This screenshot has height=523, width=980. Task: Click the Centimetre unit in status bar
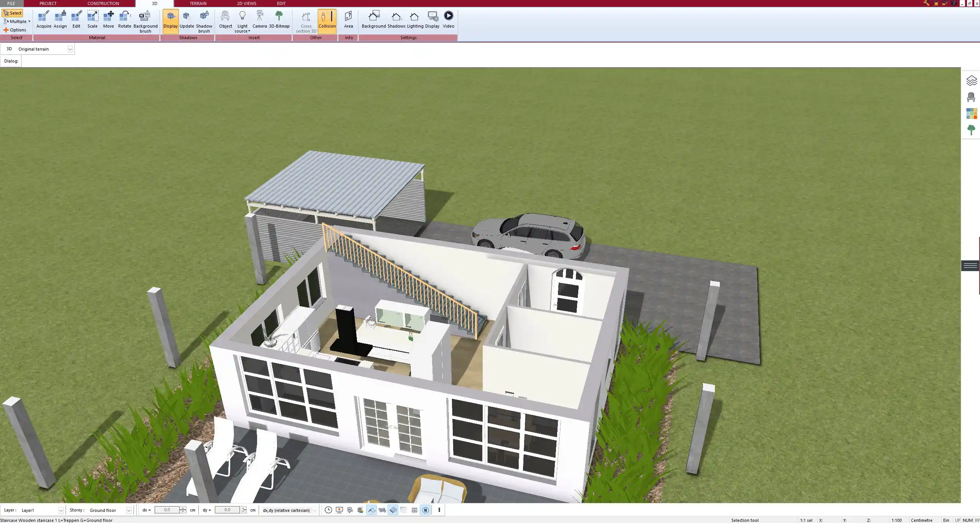[x=921, y=520]
